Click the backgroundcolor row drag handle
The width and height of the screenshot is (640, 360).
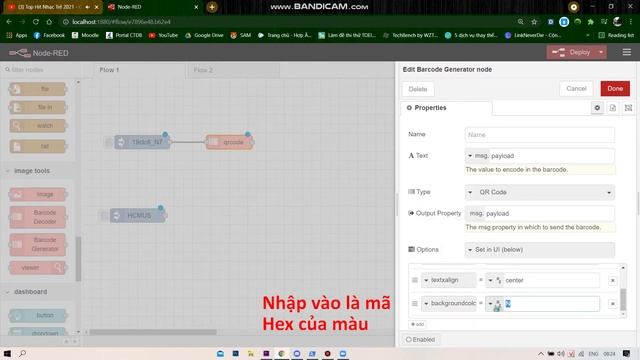pos(415,304)
